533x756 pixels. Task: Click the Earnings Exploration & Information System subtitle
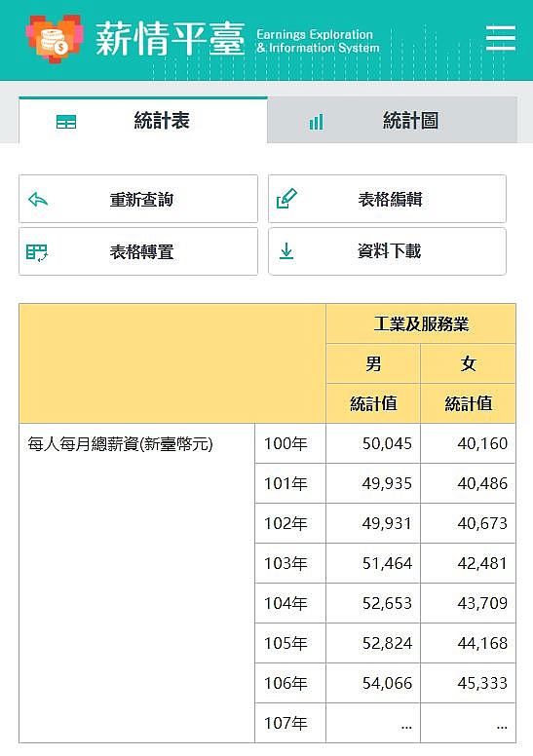[318, 41]
